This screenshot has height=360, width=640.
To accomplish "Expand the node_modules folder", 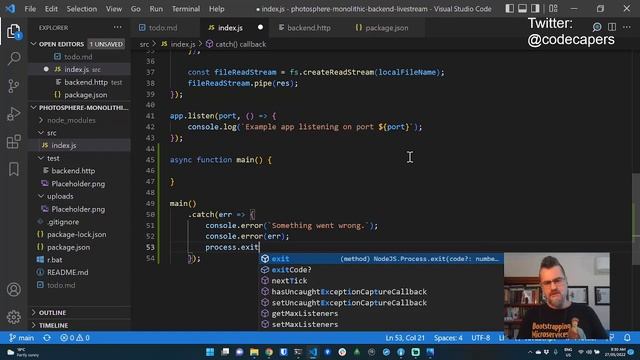I will (71, 120).
